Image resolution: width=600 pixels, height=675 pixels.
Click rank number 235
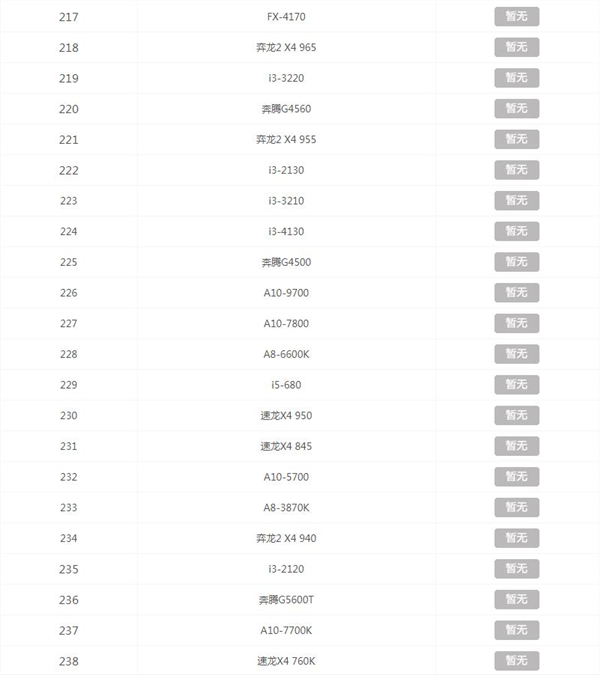point(69,569)
